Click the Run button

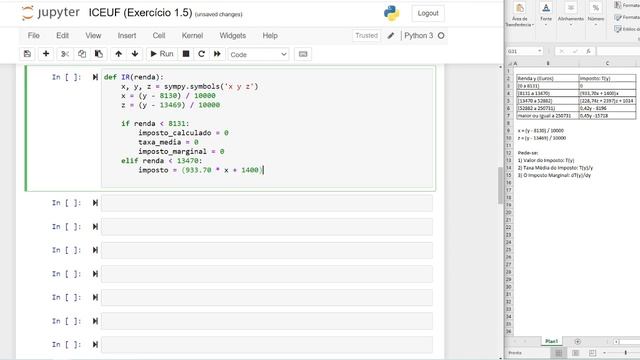point(162,54)
